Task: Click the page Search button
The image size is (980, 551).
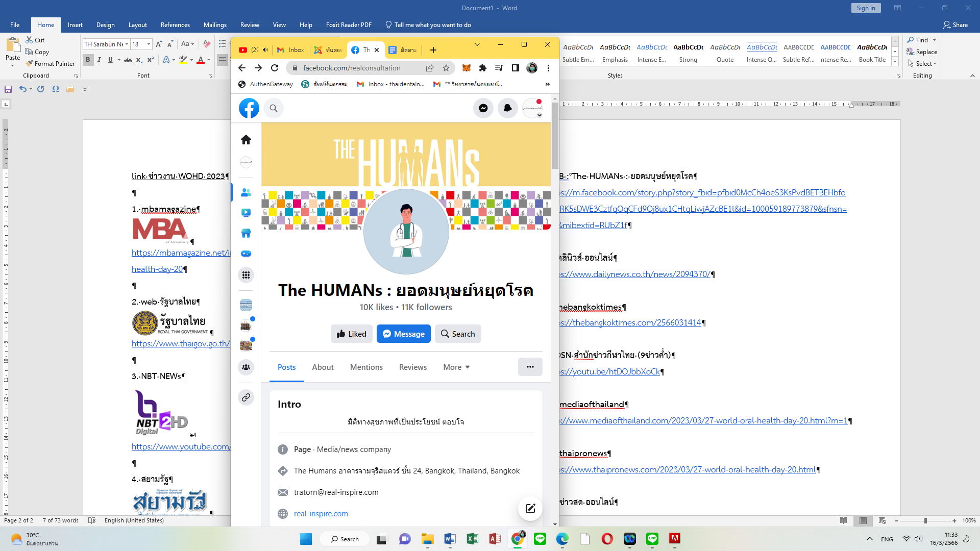Action: [458, 334]
